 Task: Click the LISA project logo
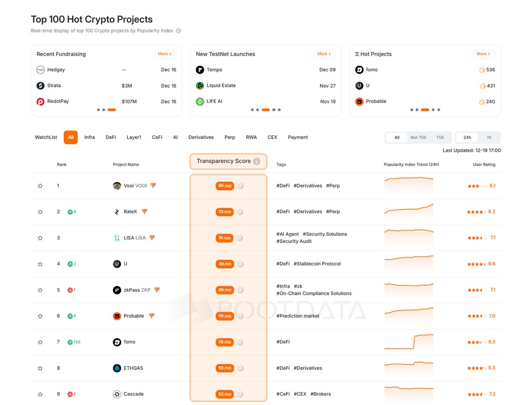click(x=117, y=238)
